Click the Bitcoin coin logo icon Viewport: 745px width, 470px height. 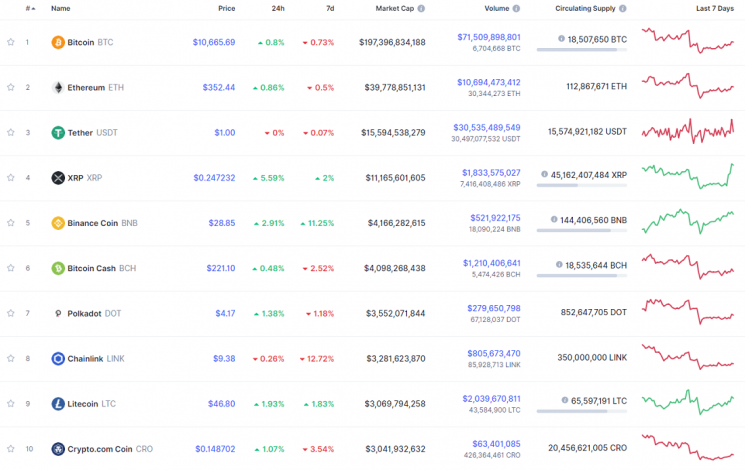tap(58, 42)
